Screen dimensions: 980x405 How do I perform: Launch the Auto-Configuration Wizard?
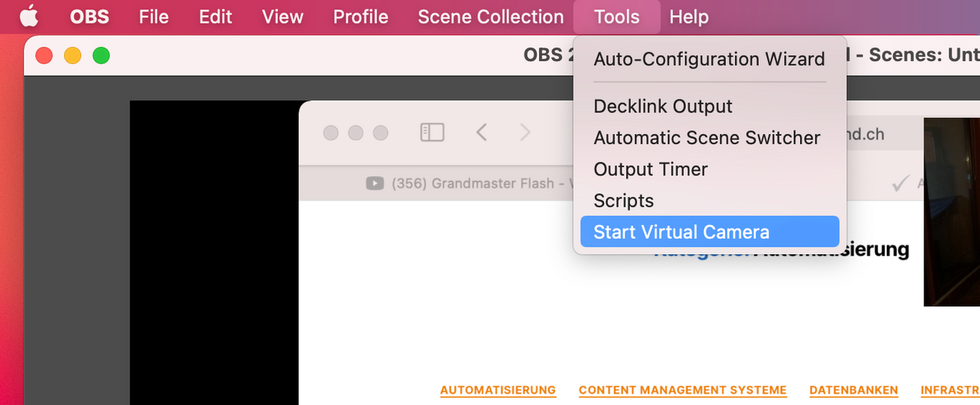pyautogui.click(x=710, y=59)
